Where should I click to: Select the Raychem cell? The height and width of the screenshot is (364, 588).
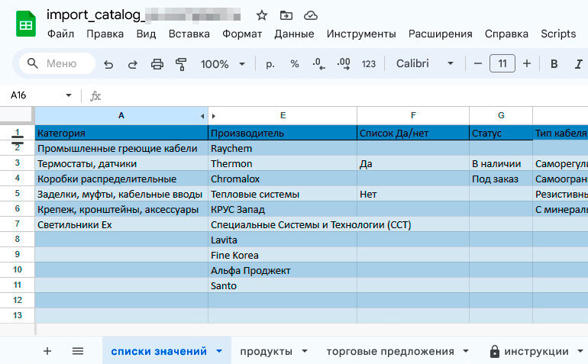tap(283, 149)
